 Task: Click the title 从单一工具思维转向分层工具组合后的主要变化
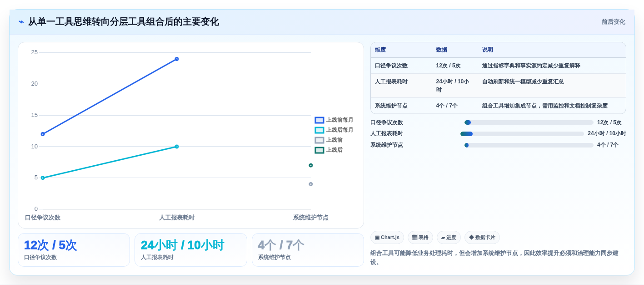click(x=124, y=22)
